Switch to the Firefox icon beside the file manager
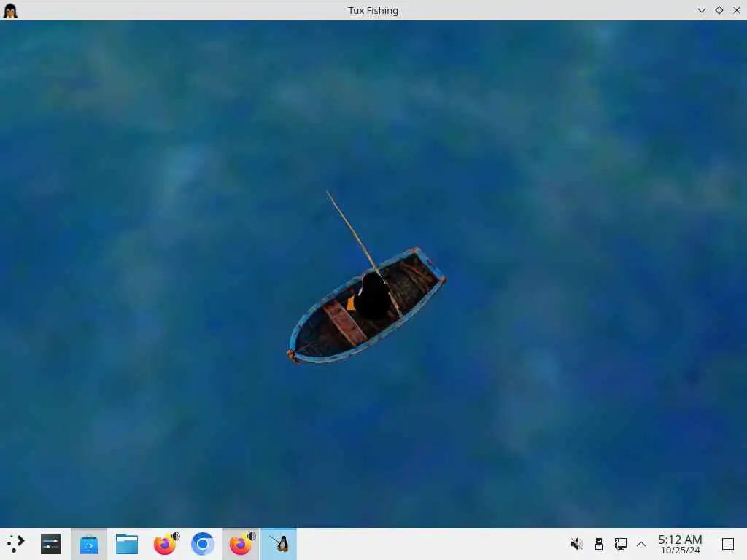747x560 pixels. 164,544
